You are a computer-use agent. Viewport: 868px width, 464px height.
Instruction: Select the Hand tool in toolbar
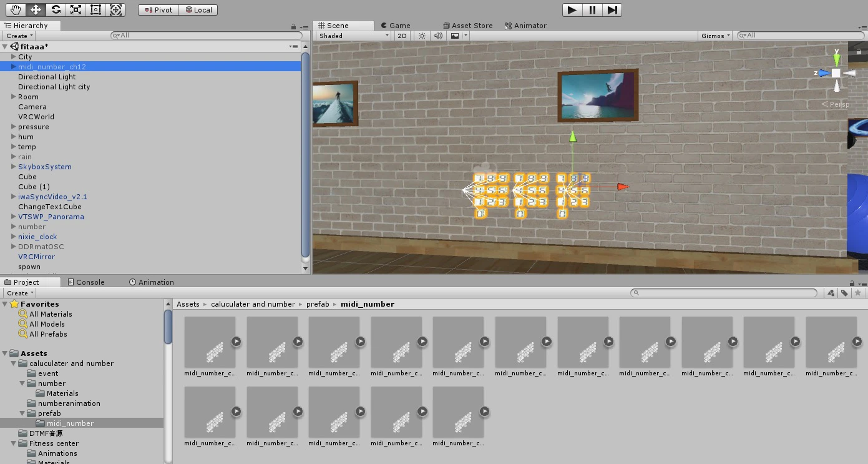(16, 9)
